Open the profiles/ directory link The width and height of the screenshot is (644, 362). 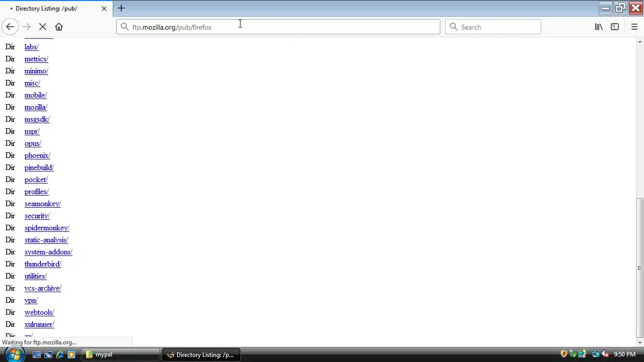(37, 192)
